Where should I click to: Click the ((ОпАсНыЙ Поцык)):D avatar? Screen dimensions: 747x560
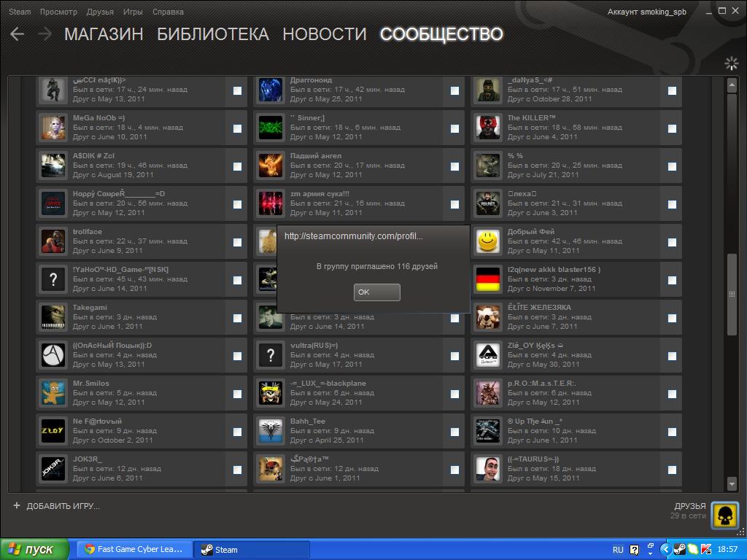point(53,355)
